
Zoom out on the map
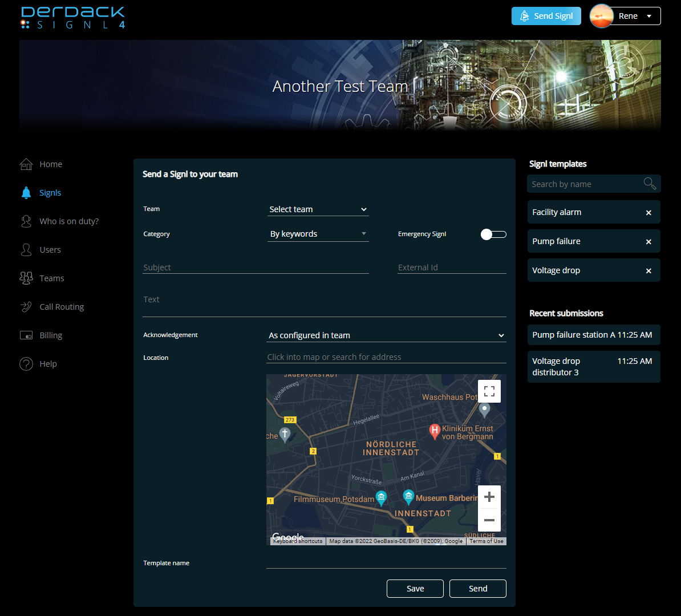(x=489, y=520)
